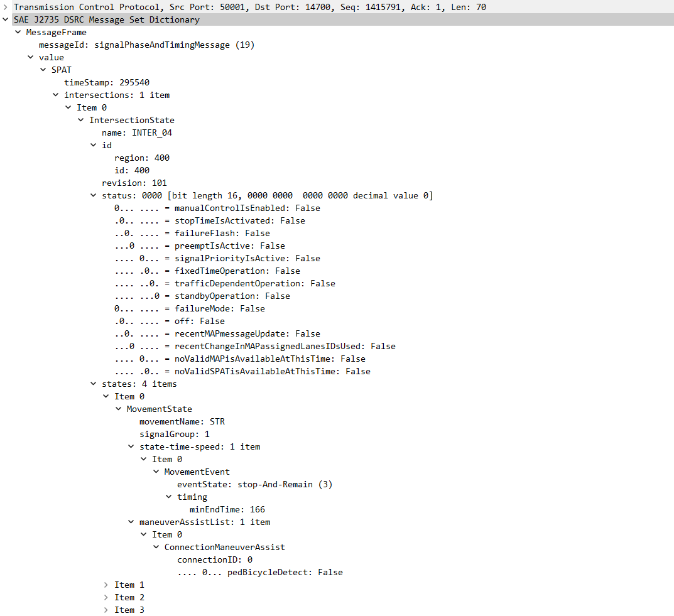The height and width of the screenshot is (616, 674).
Task: Collapse the MessageFrame tree node
Action: pos(18,32)
